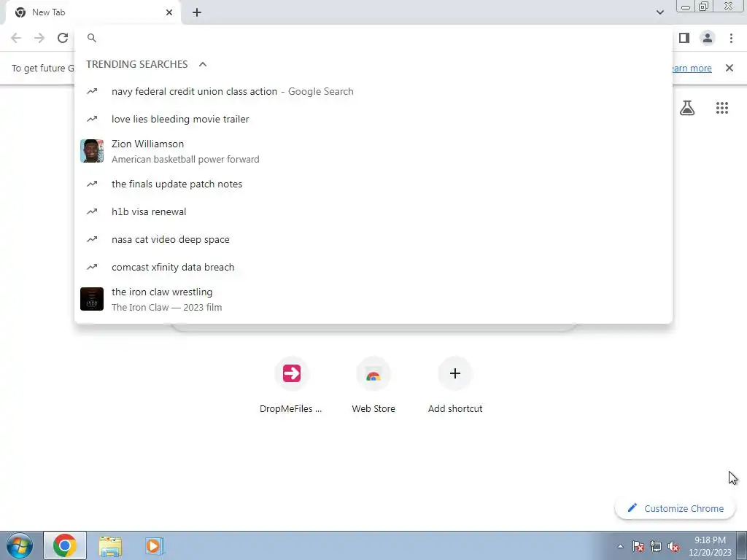Open File Explorer from taskbar

[110, 545]
